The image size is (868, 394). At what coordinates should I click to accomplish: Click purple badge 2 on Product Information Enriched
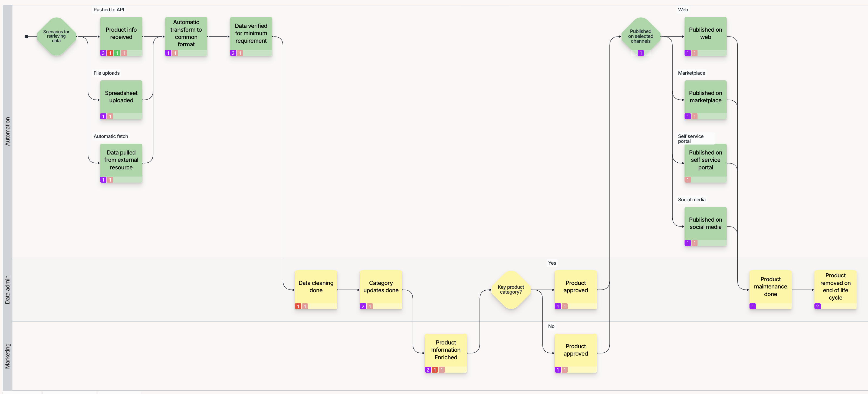[428, 370]
